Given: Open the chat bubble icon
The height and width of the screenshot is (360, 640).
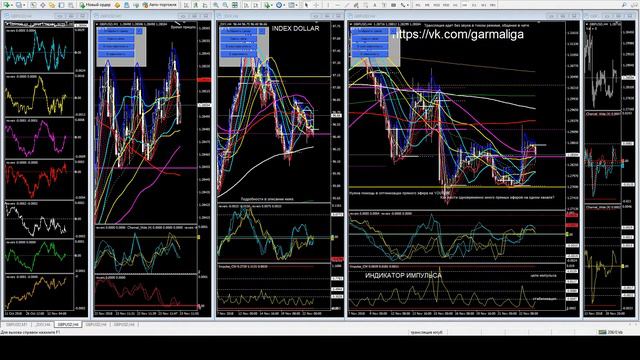Looking at the screenshot, I should tap(633, 4).
